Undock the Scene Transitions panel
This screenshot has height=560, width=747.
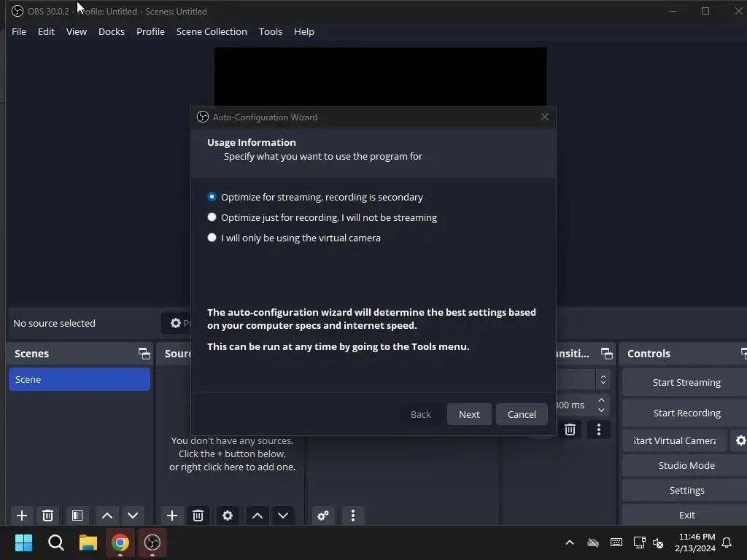(x=606, y=354)
